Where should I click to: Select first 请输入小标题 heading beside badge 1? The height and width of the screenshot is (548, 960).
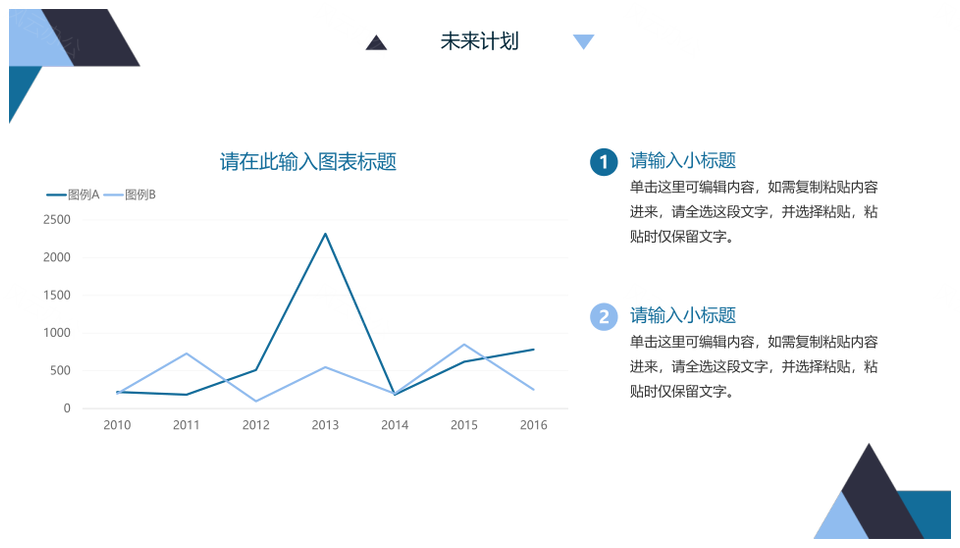[x=683, y=160]
